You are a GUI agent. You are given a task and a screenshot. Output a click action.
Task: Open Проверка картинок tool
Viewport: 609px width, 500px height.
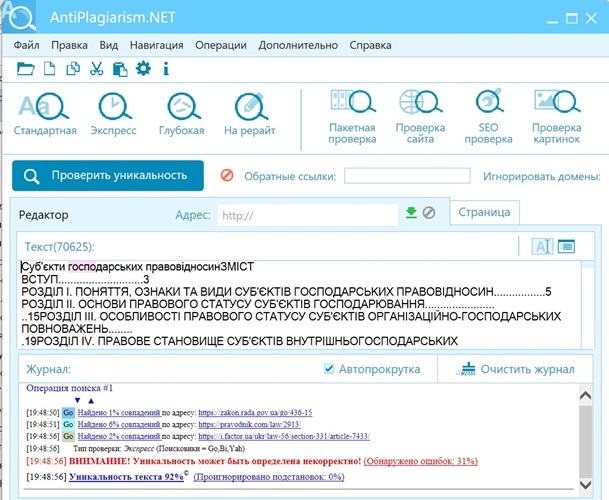click(x=557, y=117)
